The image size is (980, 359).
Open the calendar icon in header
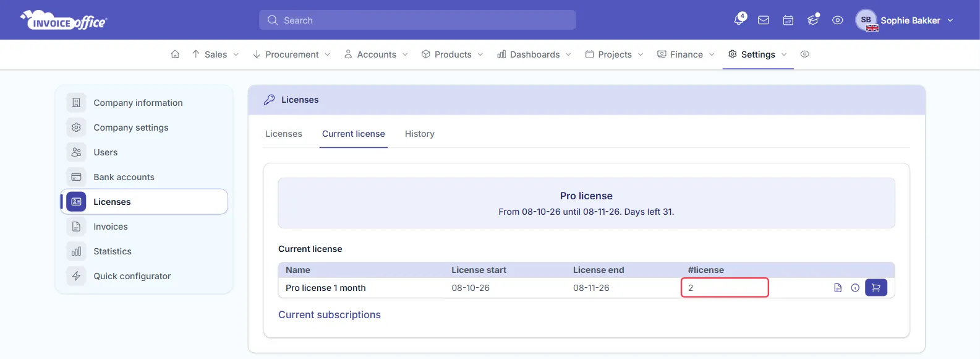[x=788, y=20]
